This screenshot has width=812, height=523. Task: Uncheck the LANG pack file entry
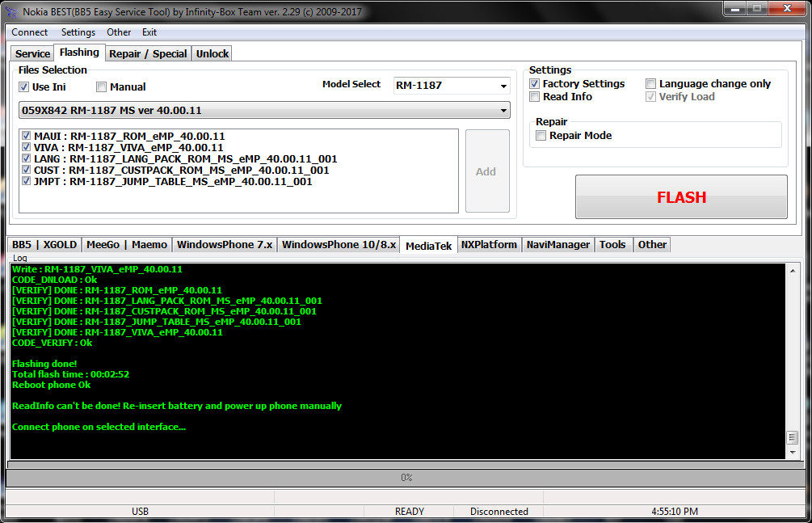click(x=27, y=158)
